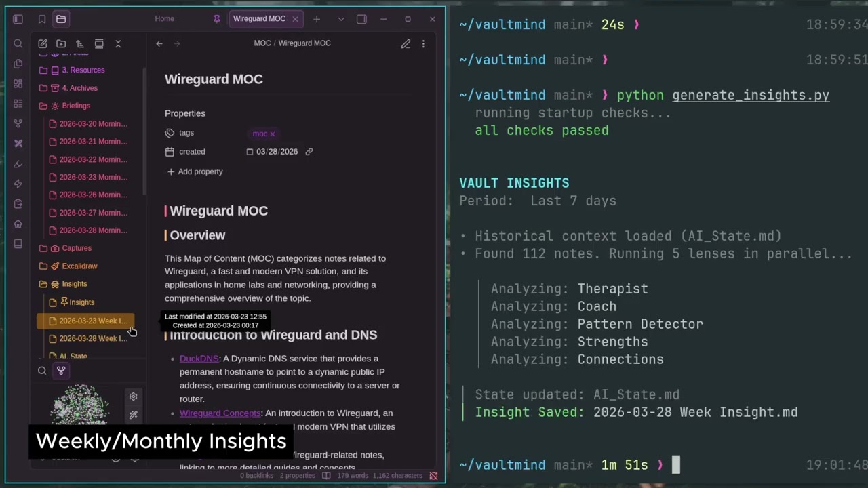Open the canvas grid ribbon icon

coord(18,84)
